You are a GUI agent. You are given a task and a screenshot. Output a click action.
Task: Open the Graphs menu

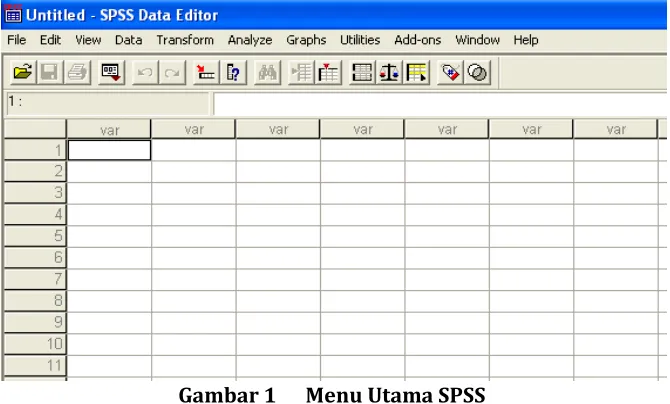(306, 40)
